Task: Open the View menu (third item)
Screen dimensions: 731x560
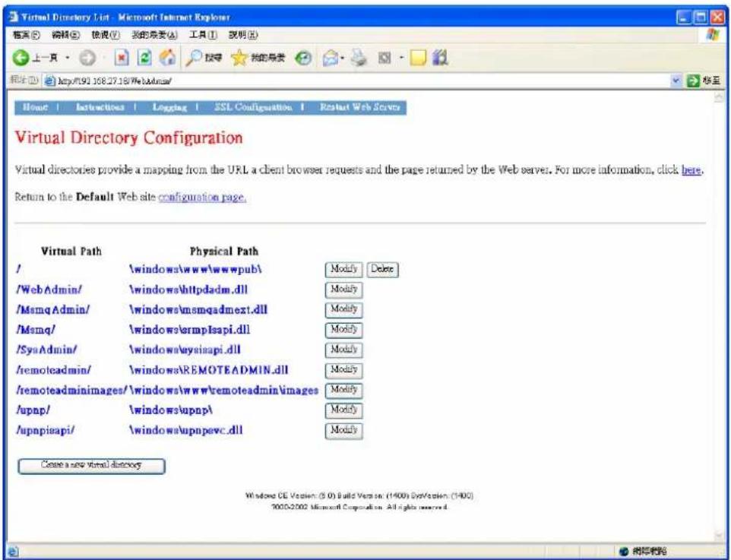Action: pos(106,35)
